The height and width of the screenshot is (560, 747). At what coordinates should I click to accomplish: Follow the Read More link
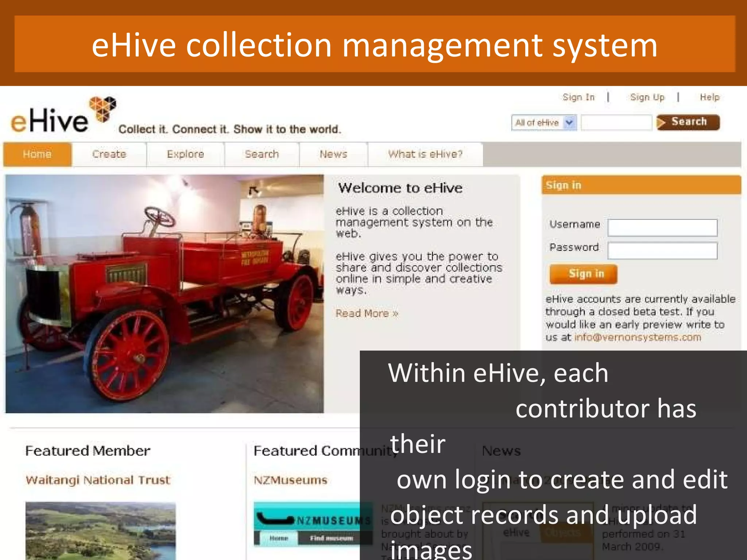pyautogui.click(x=367, y=313)
